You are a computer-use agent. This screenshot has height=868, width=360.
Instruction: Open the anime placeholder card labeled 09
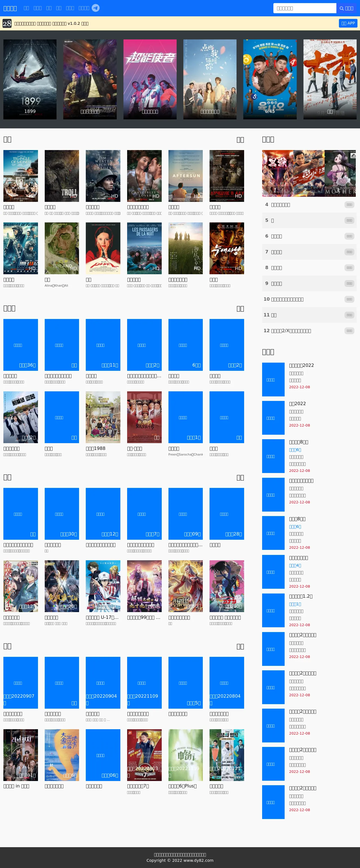point(185,514)
